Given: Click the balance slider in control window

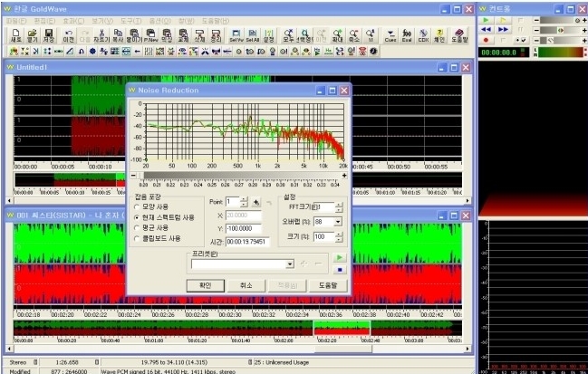Looking at the screenshot, I should click(x=561, y=30).
